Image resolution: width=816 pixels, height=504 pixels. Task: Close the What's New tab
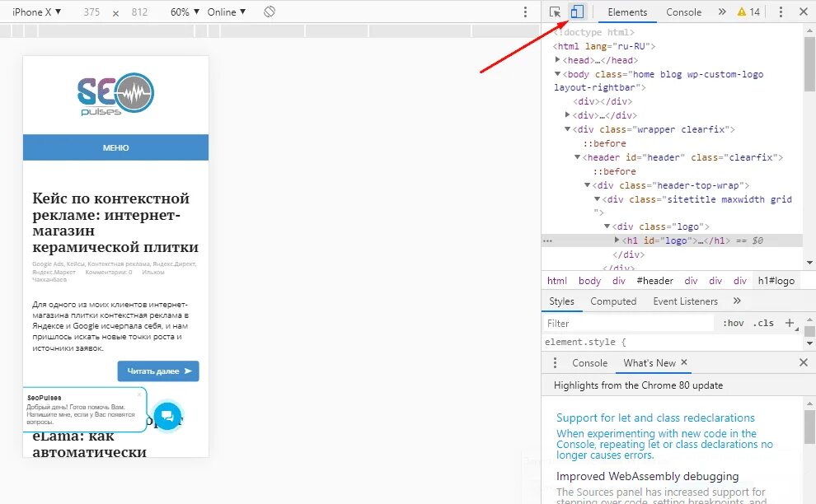coord(684,362)
